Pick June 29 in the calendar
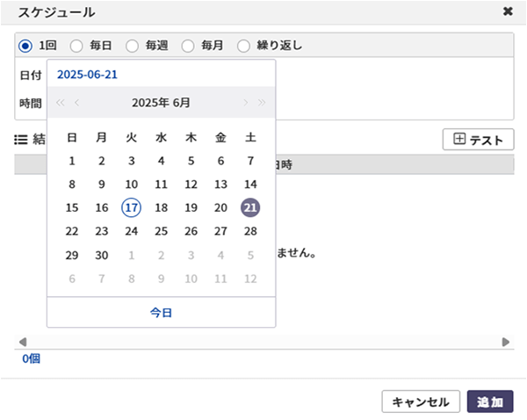 click(72, 255)
